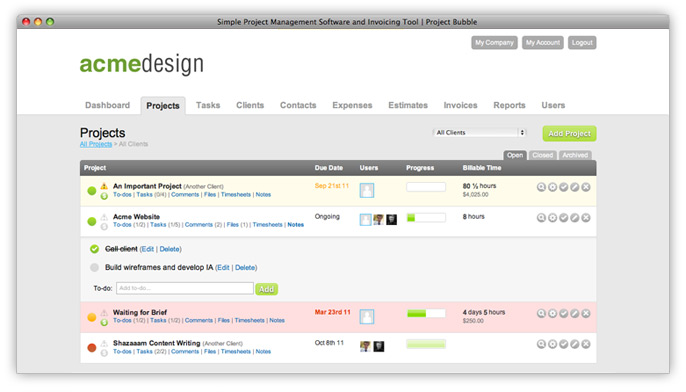This screenshot has height=392, width=686.
Task: Go to the Clients tab
Action: [250, 105]
